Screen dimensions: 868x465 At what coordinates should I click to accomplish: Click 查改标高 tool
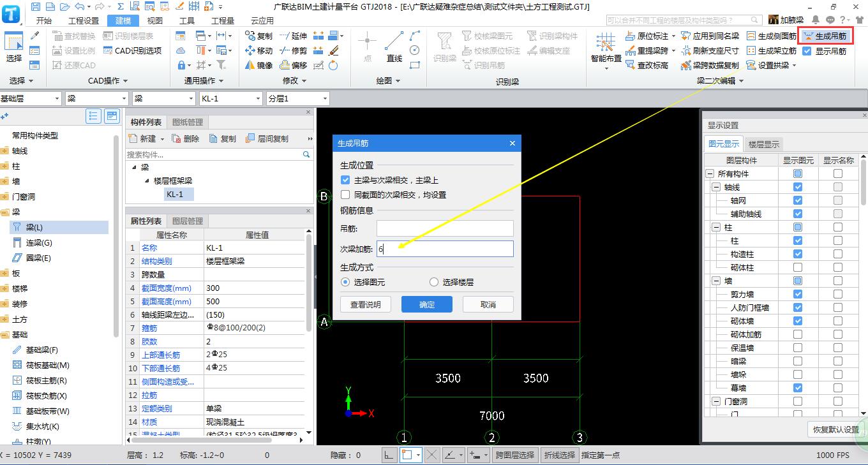click(647, 65)
